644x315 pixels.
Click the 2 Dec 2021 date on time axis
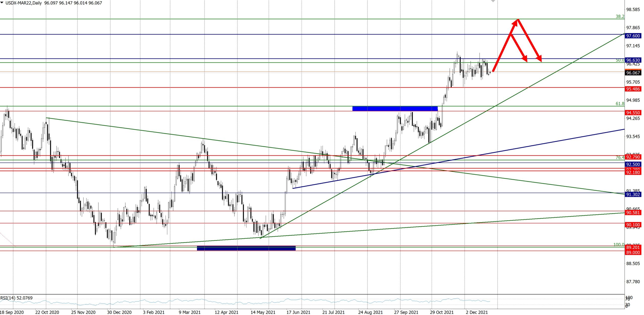click(x=476, y=312)
